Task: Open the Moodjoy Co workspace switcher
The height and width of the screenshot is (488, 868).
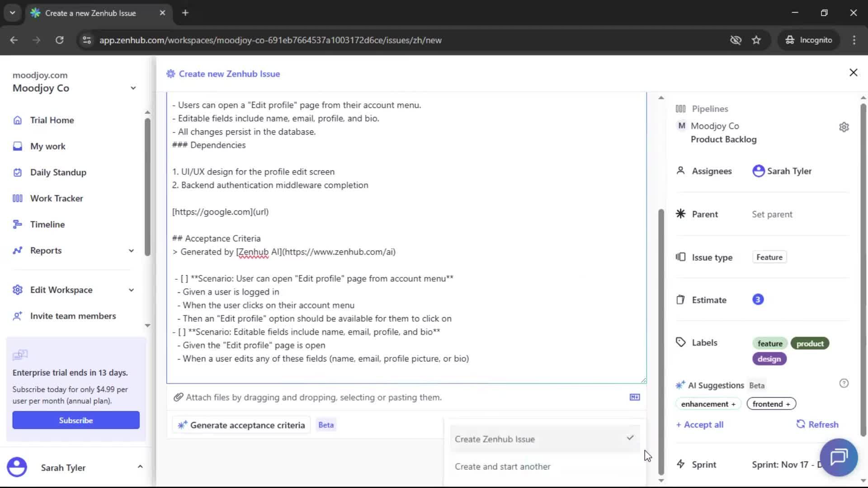Action: coord(133,88)
